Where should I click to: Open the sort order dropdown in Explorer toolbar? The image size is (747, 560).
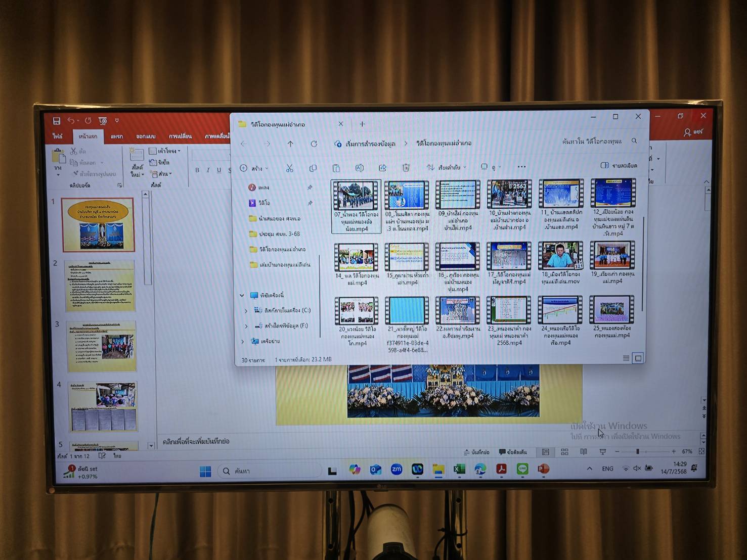(x=446, y=167)
